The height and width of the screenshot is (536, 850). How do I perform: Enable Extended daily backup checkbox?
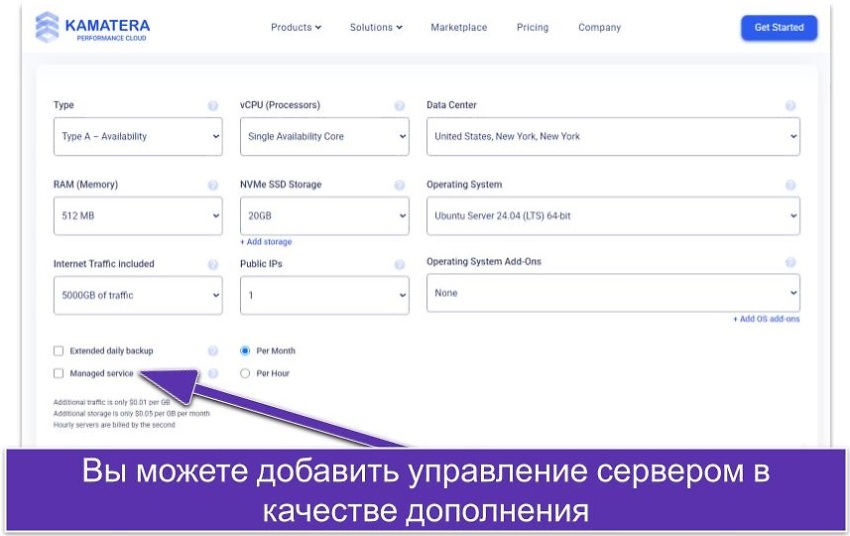point(59,351)
